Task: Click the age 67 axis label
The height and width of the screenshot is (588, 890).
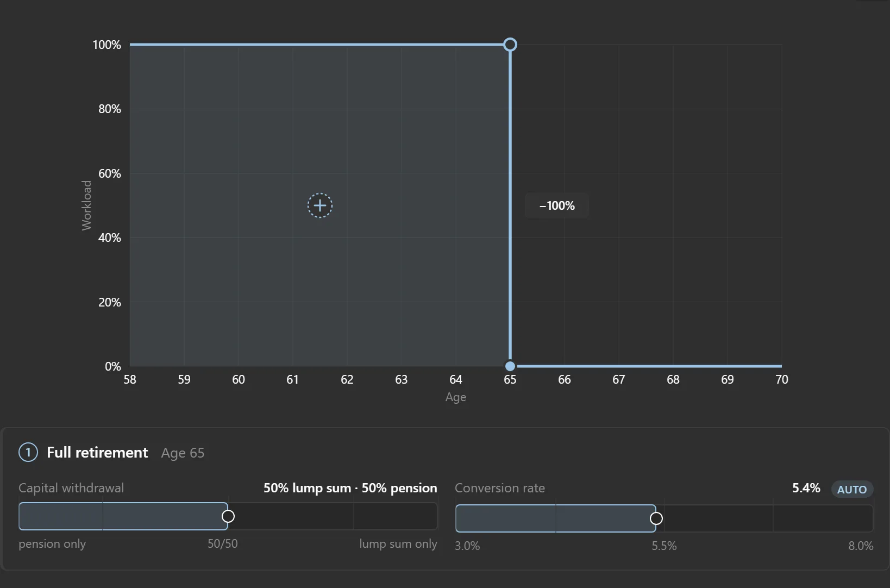Action: [x=619, y=379]
